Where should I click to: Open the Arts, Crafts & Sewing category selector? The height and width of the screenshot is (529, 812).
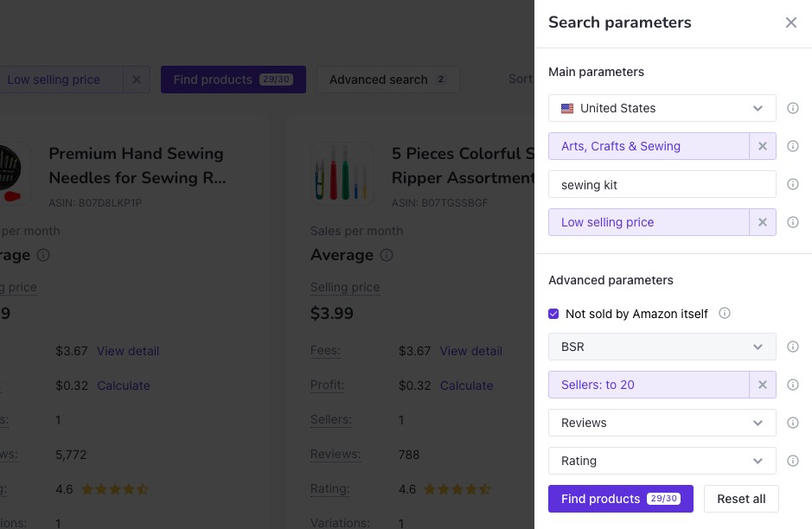click(649, 146)
